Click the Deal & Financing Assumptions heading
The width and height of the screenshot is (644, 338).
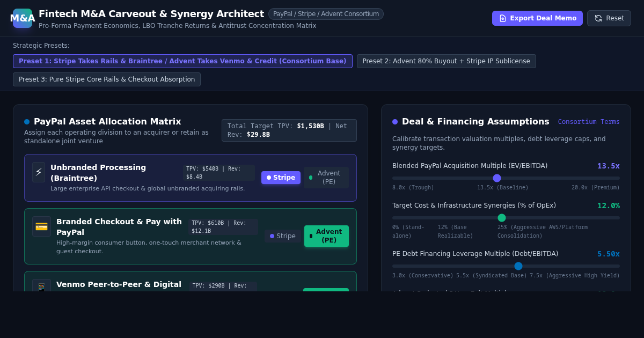(475, 122)
